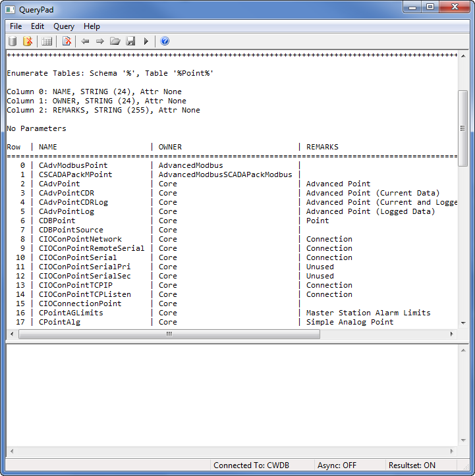Save query using floppy disk icon
Image resolution: width=475 pixels, height=476 pixels.
[x=130, y=41]
